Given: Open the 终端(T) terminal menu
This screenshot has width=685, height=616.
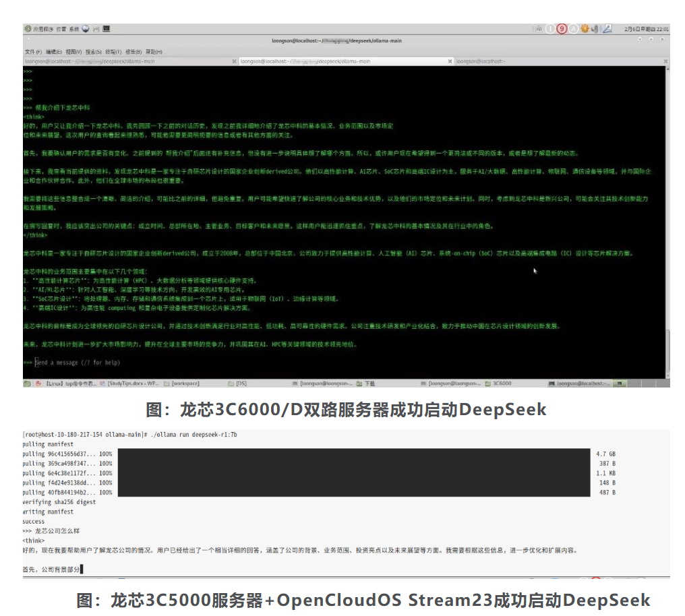Looking at the screenshot, I should [113, 51].
